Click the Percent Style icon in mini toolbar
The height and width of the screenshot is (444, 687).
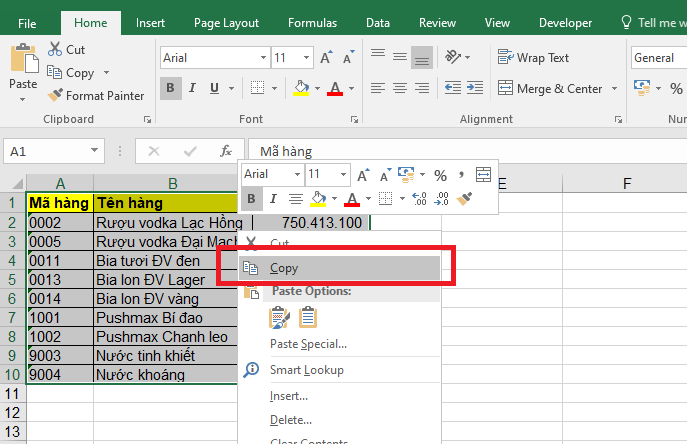tap(440, 175)
